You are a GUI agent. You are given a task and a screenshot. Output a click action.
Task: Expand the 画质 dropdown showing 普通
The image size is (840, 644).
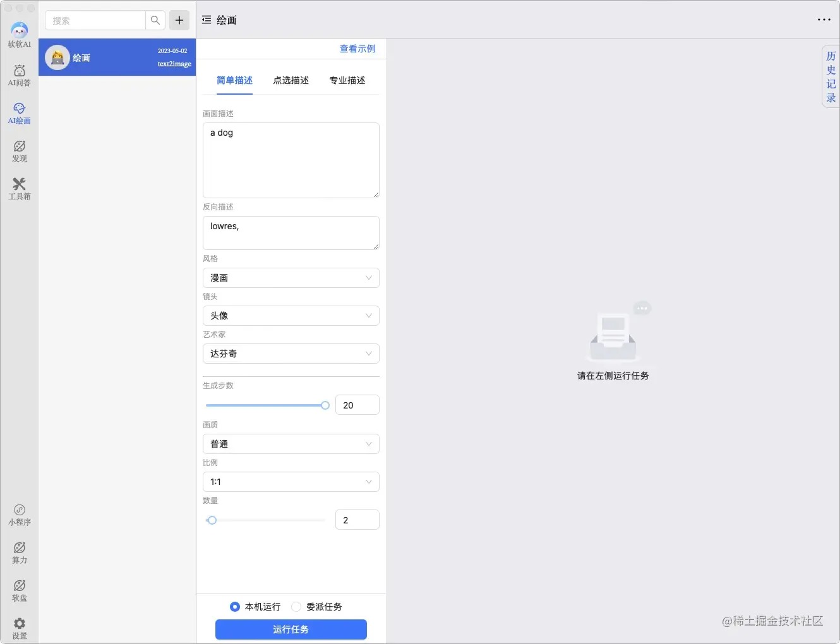coord(291,444)
